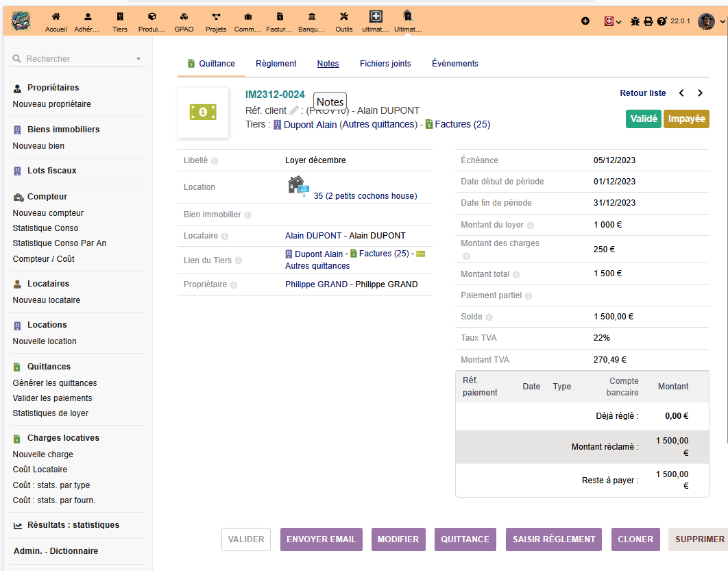Open the Fichiers joints tab

point(385,64)
